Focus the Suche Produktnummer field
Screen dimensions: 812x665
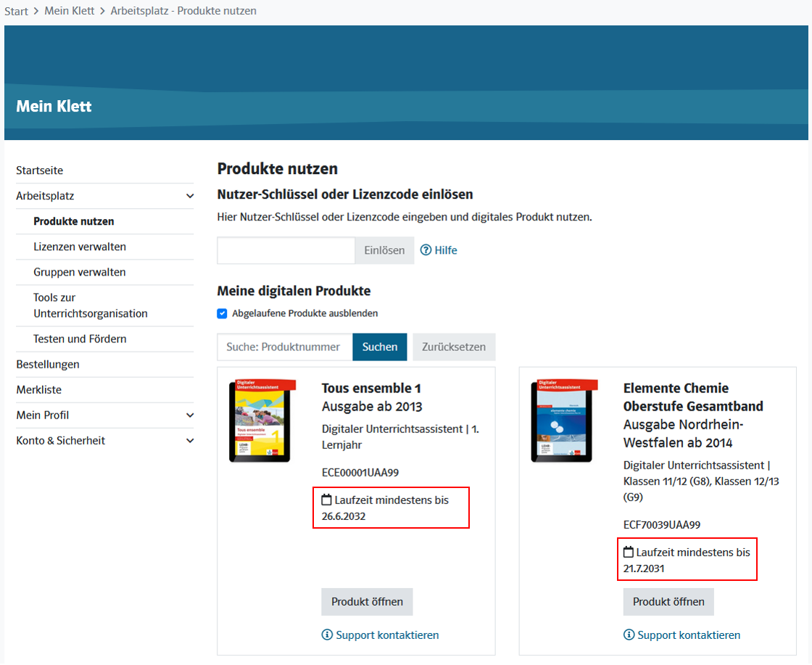(285, 347)
